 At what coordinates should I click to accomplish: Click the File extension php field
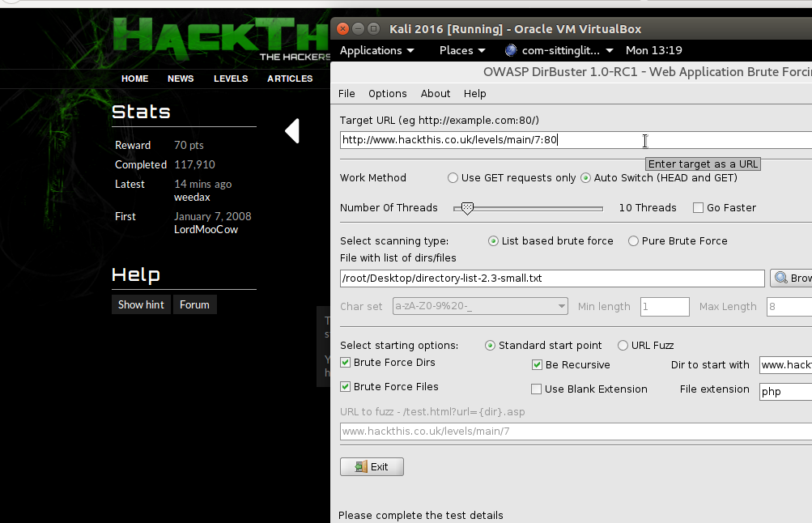coord(785,392)
